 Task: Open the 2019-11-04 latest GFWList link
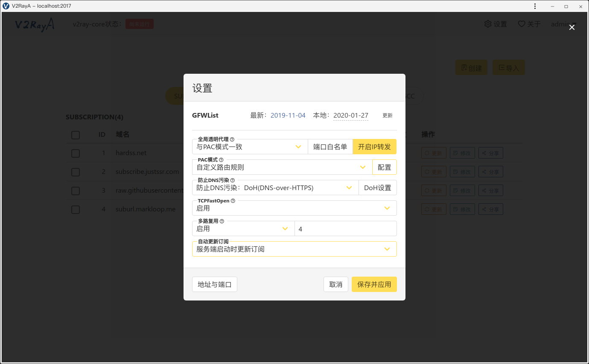click(288, 116)
